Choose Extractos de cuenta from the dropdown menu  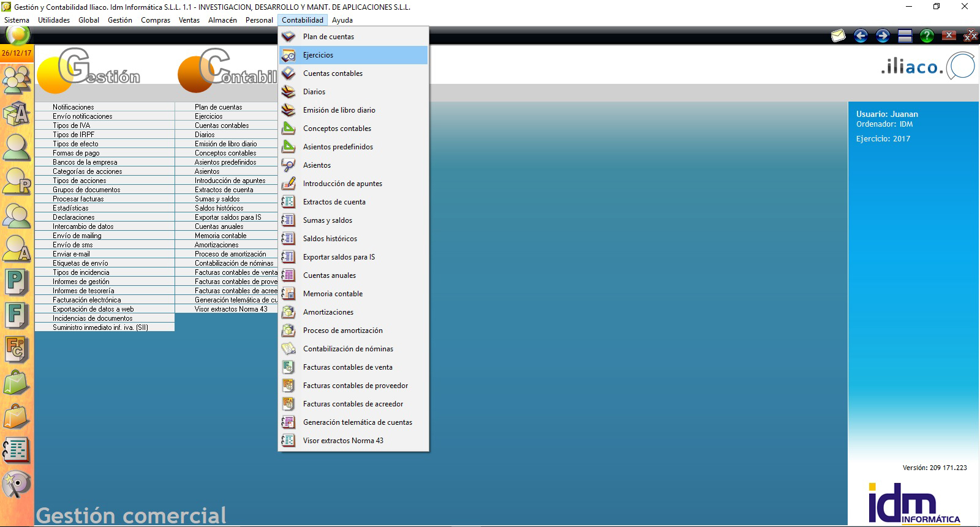pyautogui.click(x=353, y=202)
